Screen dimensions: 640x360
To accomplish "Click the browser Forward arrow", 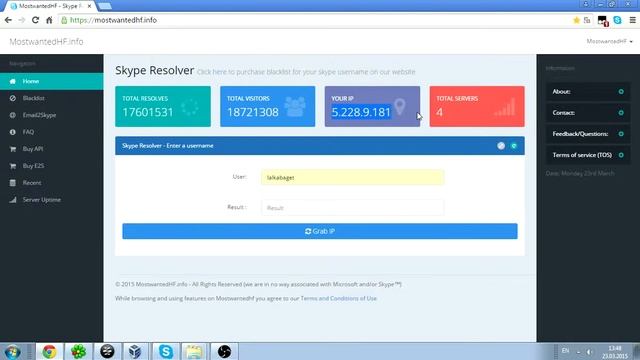I will tap(22, 20).
